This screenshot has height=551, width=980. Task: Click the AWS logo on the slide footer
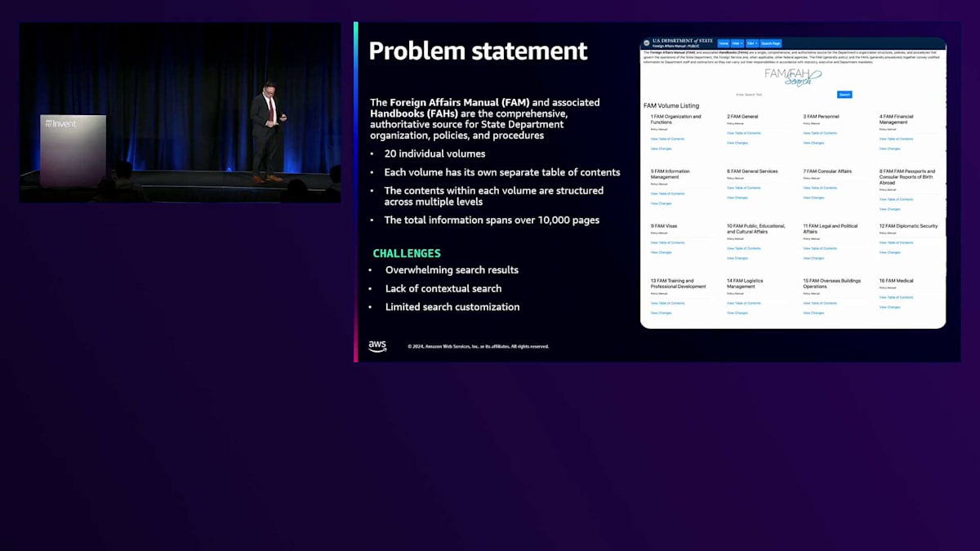coord(377,346)
